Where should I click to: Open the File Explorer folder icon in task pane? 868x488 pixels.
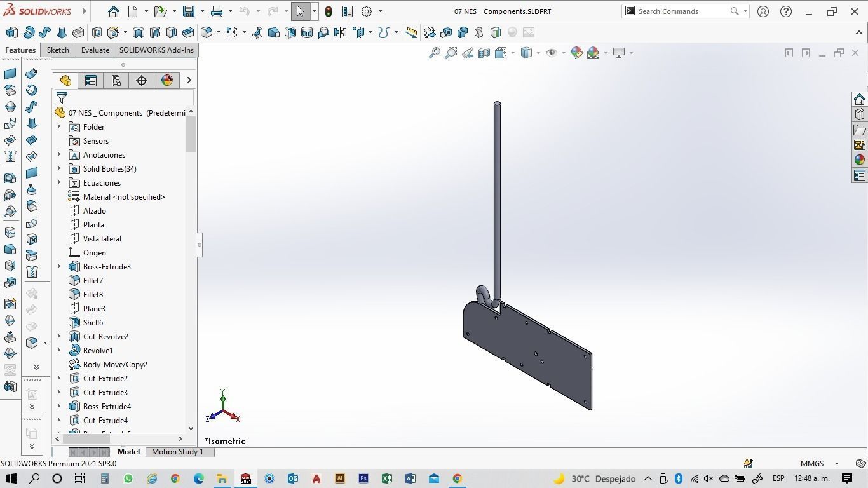[860, 130]
